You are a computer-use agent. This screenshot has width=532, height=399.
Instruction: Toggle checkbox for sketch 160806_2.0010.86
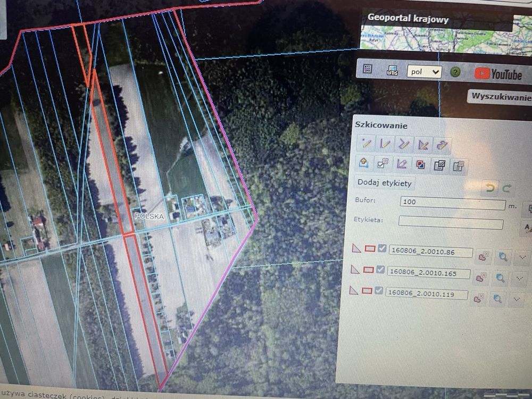point(382,248)
